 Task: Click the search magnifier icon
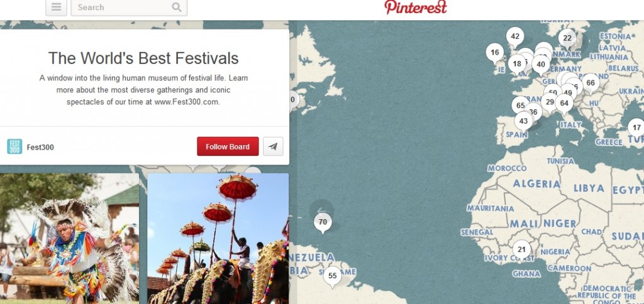click(x=176, y=7)
